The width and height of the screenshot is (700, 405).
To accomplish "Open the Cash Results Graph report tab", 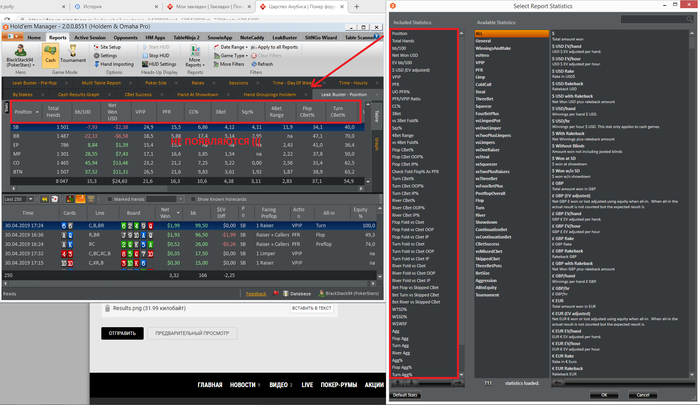I will tap(79, 95).
